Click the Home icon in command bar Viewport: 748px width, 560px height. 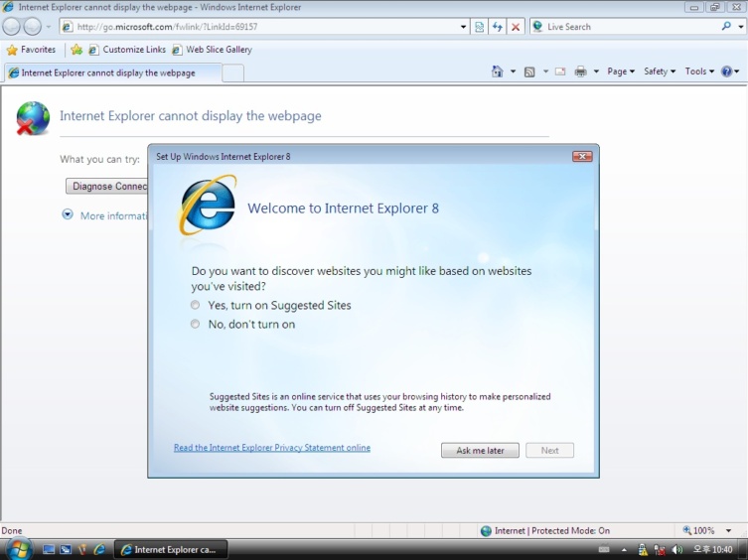coord(497,71)
